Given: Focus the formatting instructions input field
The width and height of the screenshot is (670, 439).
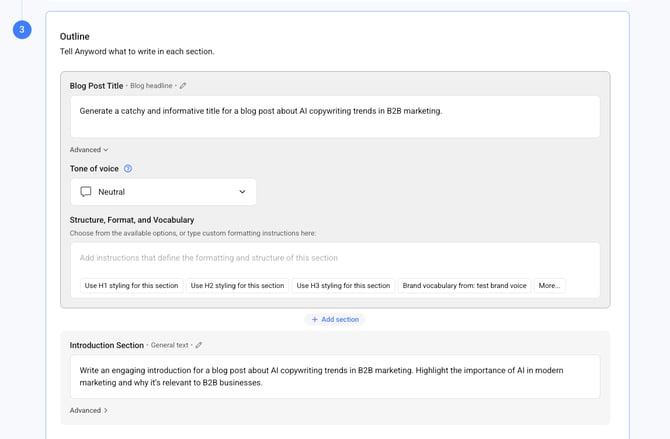Looking at the screenshot, I should [334, 258].
